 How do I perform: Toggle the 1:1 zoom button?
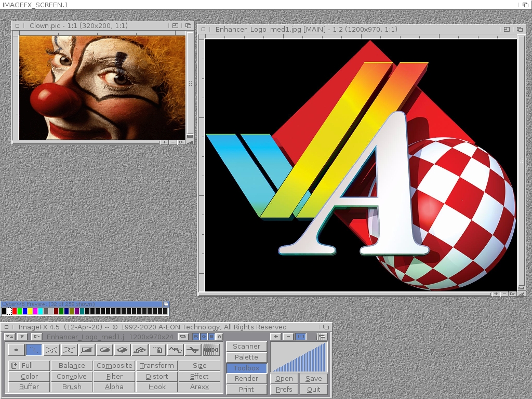(x=301, y=337)
